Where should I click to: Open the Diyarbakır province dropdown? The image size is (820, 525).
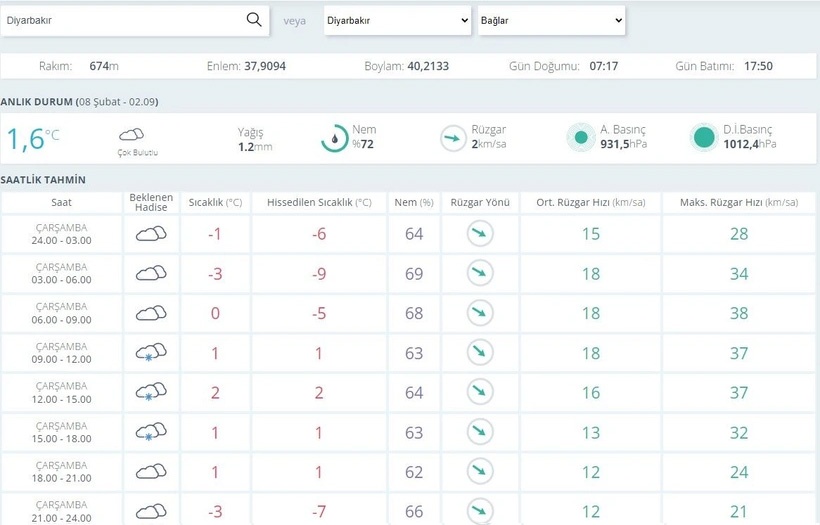click(x=397, y=21)
